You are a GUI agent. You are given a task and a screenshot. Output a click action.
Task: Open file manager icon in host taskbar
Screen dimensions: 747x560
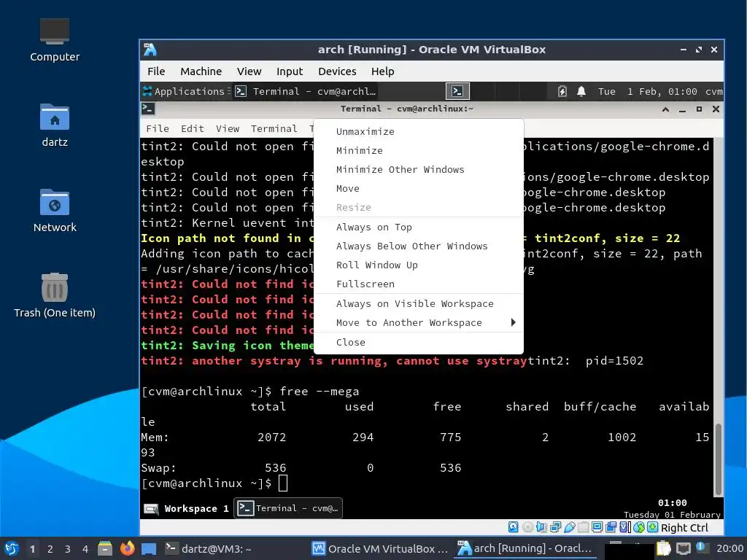coord(105,548)
